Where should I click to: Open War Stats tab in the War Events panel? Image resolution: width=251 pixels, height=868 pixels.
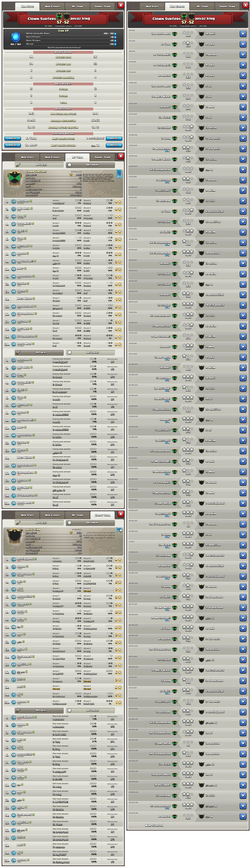[x=152, y=6]
